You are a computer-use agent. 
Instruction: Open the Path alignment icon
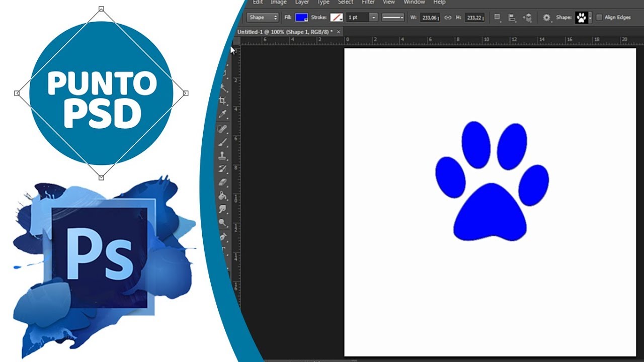click(x=512, y=18)
